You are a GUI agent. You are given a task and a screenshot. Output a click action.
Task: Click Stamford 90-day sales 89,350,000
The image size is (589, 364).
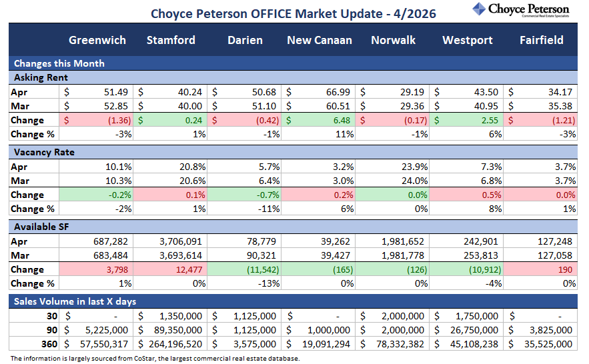point(178,330)
